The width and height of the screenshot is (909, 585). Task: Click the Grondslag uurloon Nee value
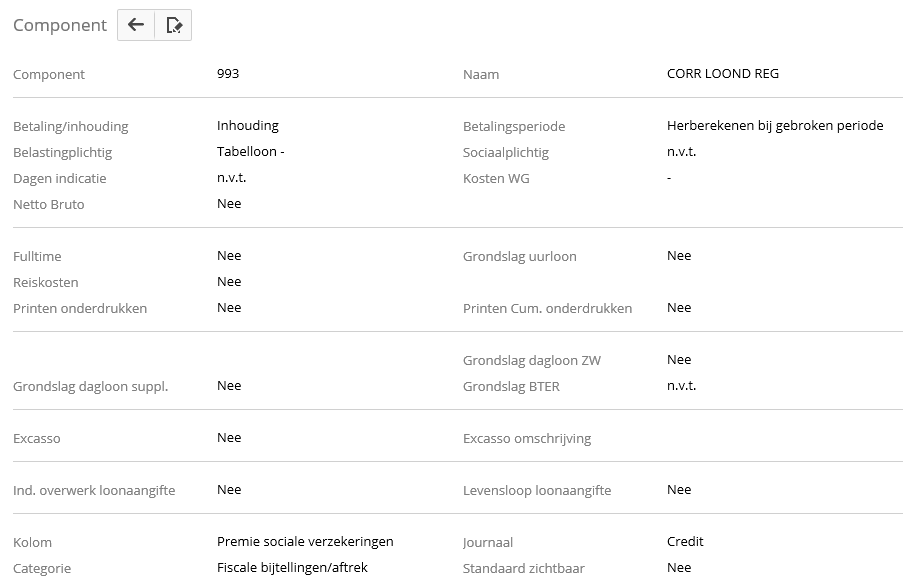pyautogui.click(x=679, y=256)
